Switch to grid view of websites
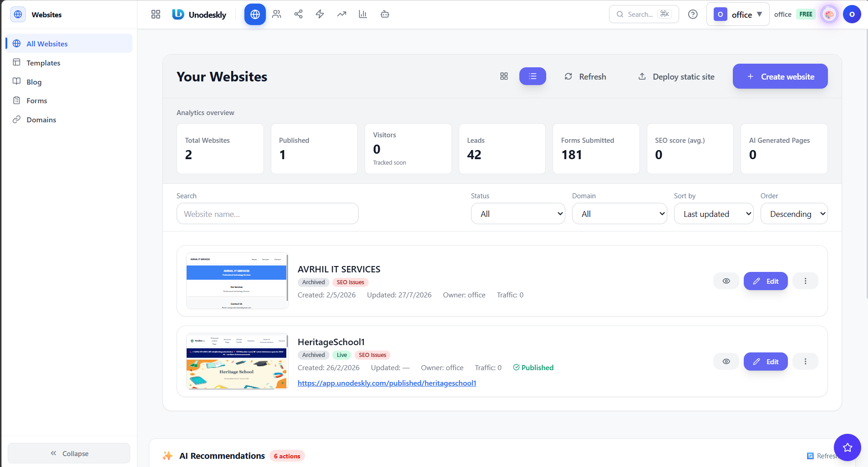This screenshot has height=467, width=868. point(504,76)
